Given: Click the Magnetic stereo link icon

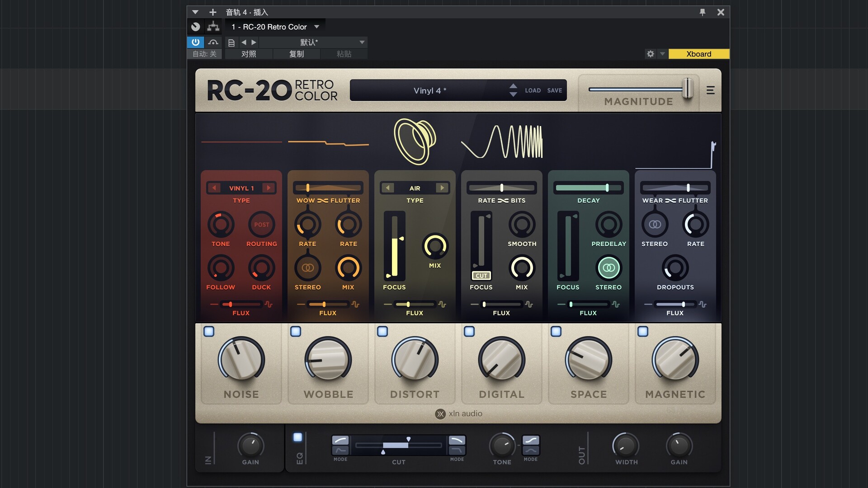Looking at the screenshot, I should (655, 225).
